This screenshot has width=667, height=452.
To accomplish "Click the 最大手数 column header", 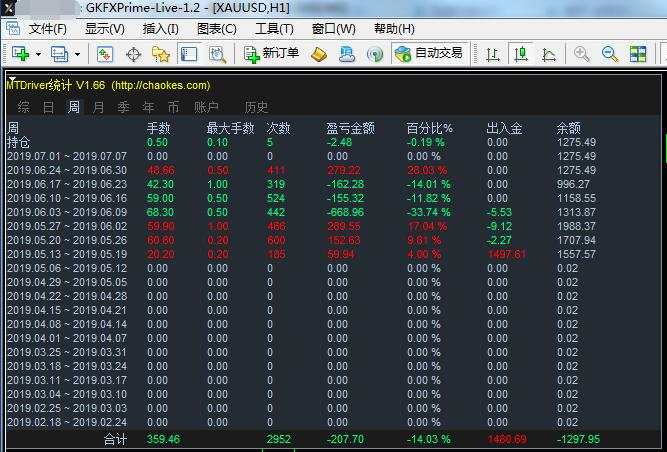I will [230, 128].
